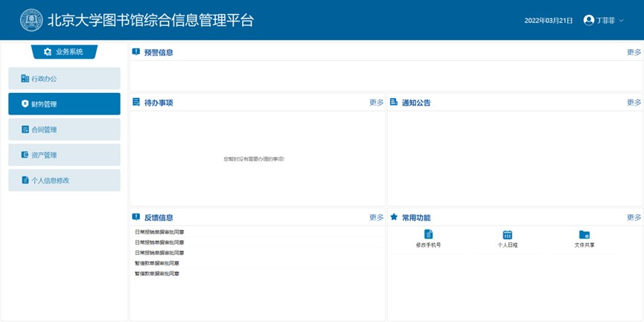The height and width of the screenshot is (322, 644).
Task: Click the 修改手机号 document icon
Action: click(428, 234)
